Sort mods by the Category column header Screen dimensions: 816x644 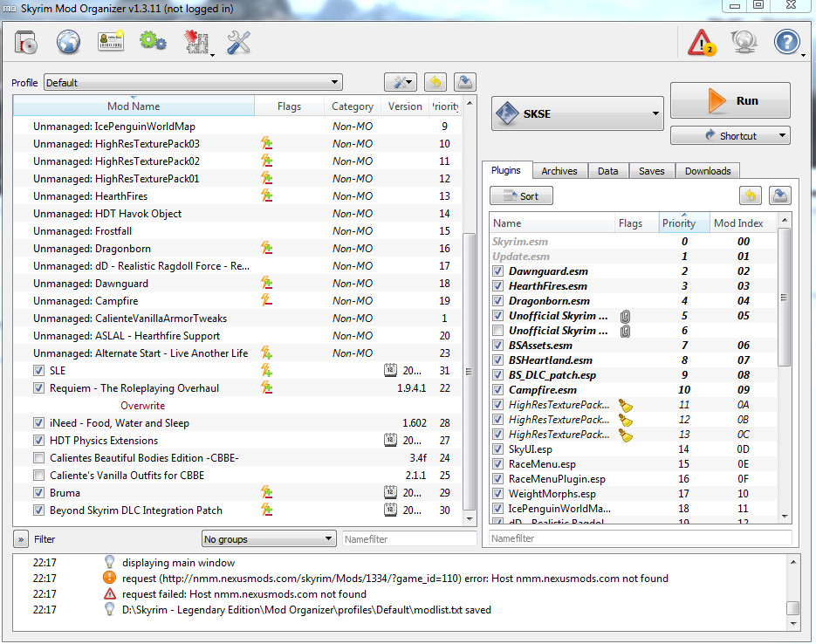pyautogui.click(x=353, y=106)
